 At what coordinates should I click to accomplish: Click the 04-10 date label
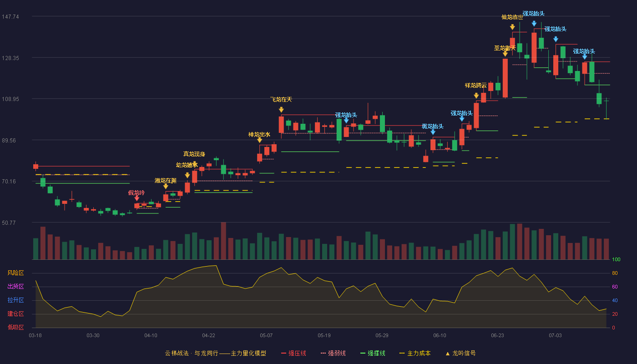151,335
